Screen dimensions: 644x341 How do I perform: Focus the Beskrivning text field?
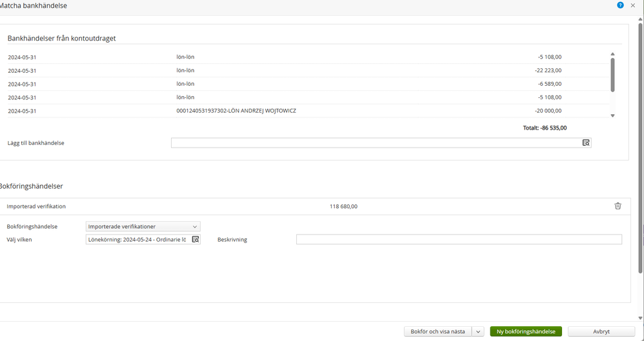(x=459, y=239)
